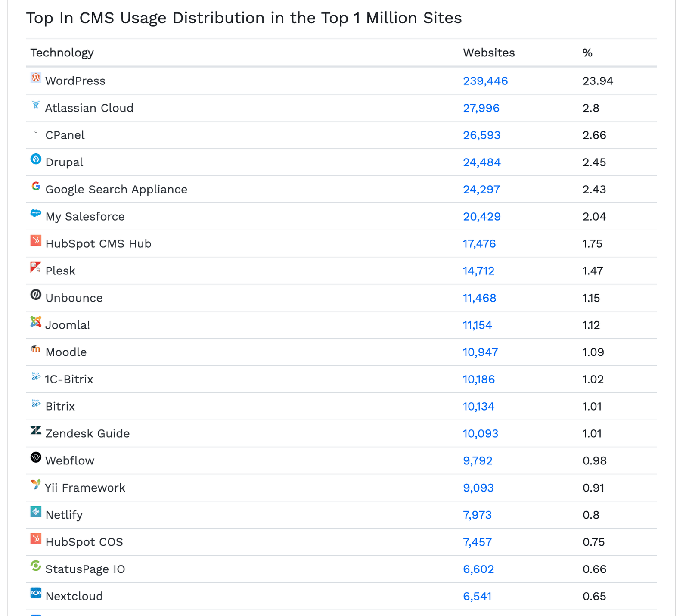Click the Drupal logo icon
Screen dimensions: 689x616
(x=36, y=159)
